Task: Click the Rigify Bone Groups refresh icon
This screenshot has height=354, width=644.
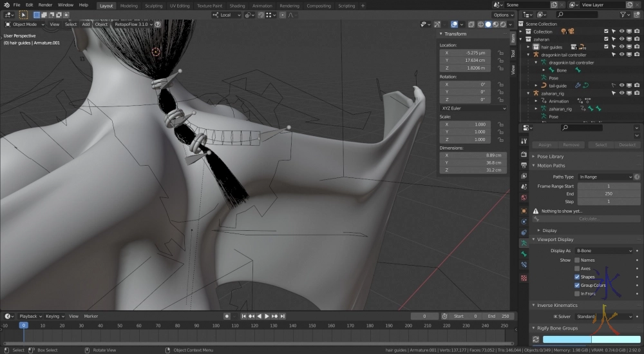Action: click(x=536, y=339)
